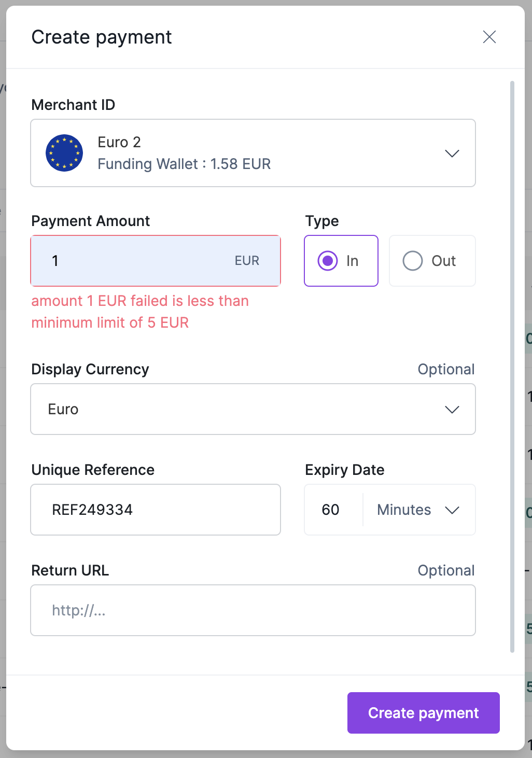
Task: Click the minimum limit error message
Action: pos(140,312)
